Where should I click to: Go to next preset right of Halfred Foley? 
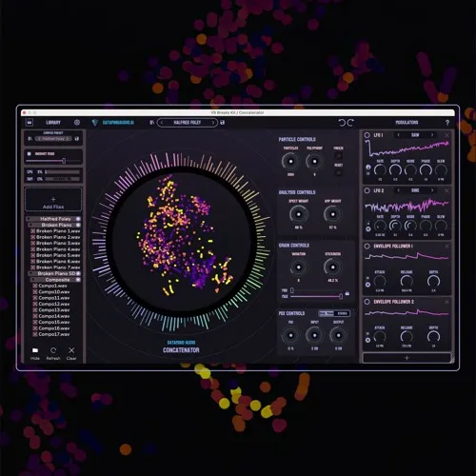213,123
